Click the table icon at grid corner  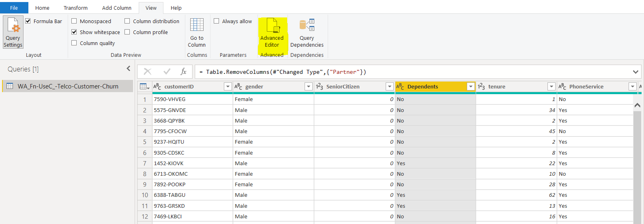point(144,86)
